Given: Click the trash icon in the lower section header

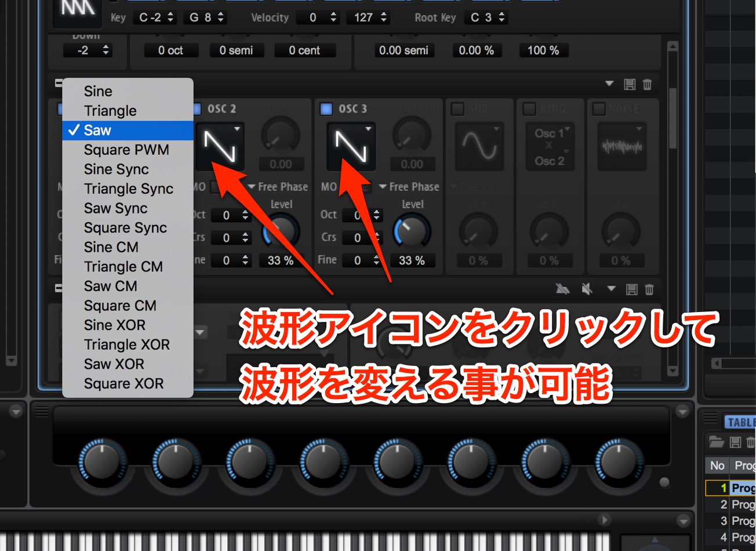Looking at the screenshot, I should point(649,289).
